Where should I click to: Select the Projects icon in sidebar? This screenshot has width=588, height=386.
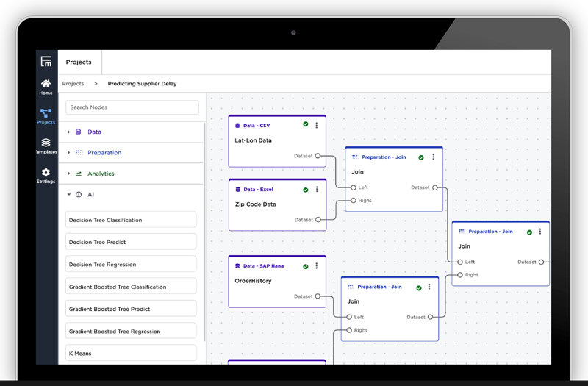[x=46, y=113]
